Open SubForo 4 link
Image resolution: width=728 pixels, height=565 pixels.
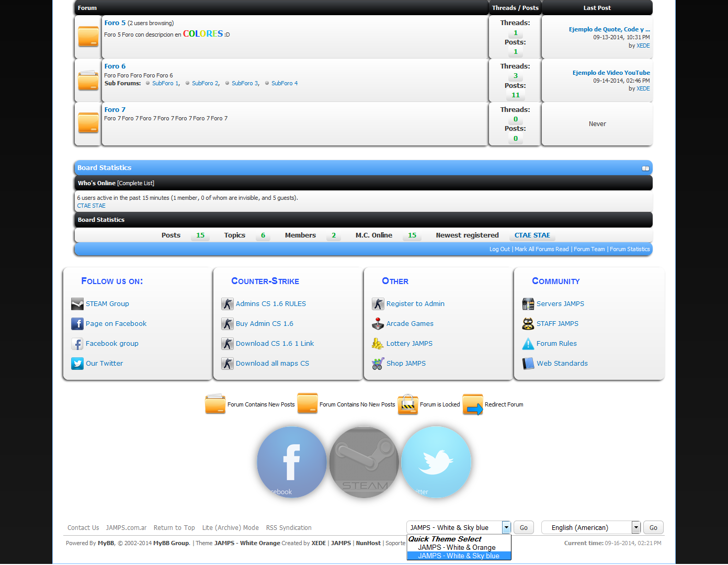click(285, 83)
